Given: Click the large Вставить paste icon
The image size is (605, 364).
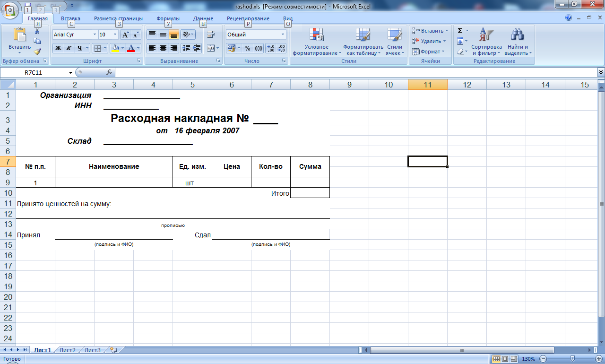Looking at the screenshot, I should pyautogui.click(x=20, y=35).
